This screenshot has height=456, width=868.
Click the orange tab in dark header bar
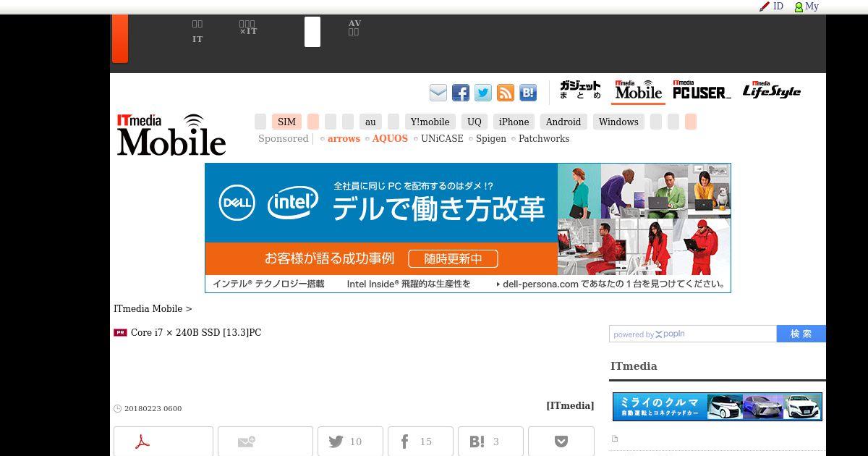point(120,39)
